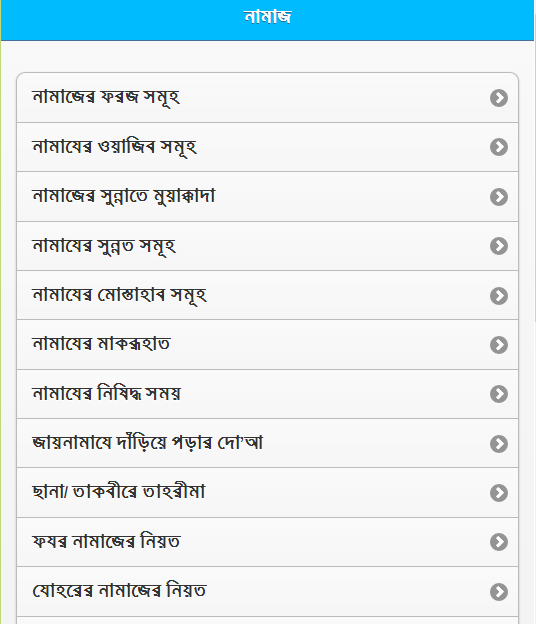
Task: Click arrow icon beside নামাযের নিষিদ্ধ সময়
Action: 499,394
